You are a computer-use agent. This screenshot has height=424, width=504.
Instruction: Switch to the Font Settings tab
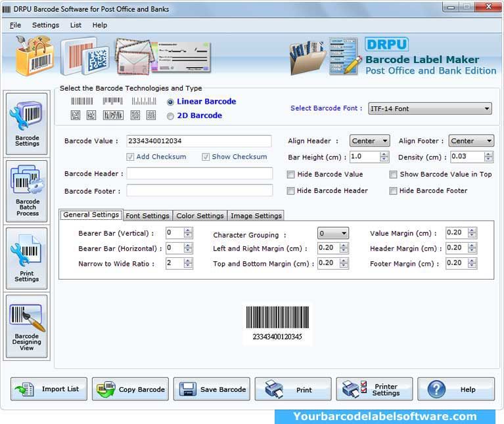(x=148, y=216)
